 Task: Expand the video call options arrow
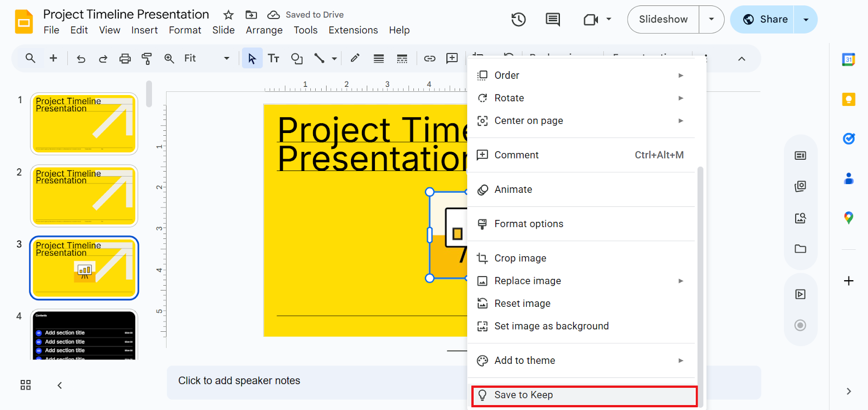(609, 20)
